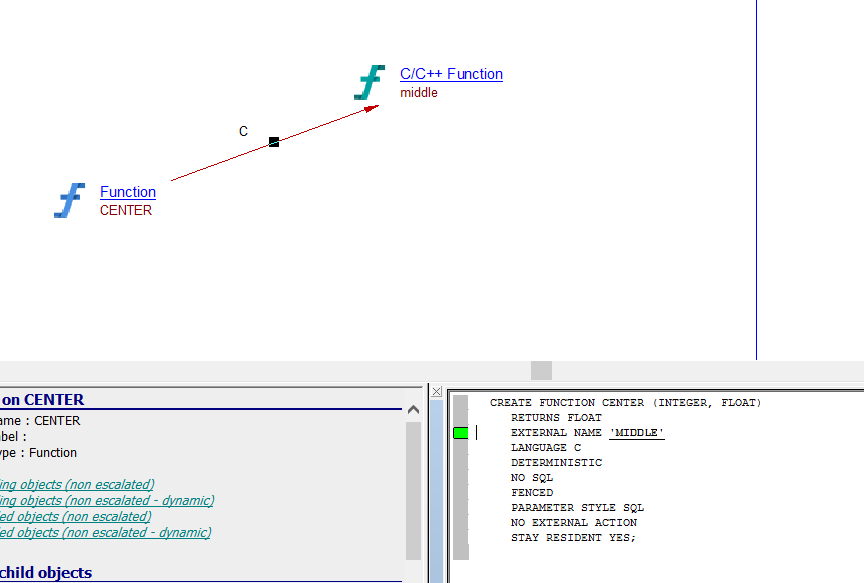This screenshot has width=864, height=583.
Task: Select the black handle on the link arrow
Action: click(x=274, y=142)
